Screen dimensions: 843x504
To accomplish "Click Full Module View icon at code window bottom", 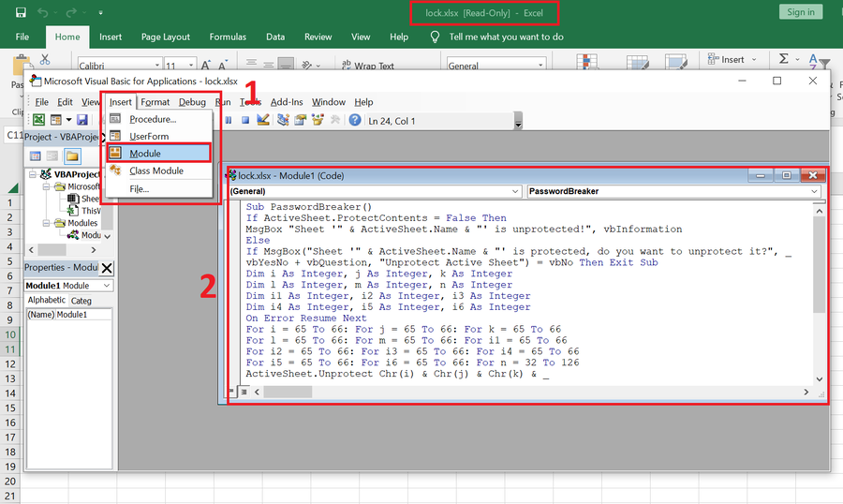I will [x=244, y=392].
